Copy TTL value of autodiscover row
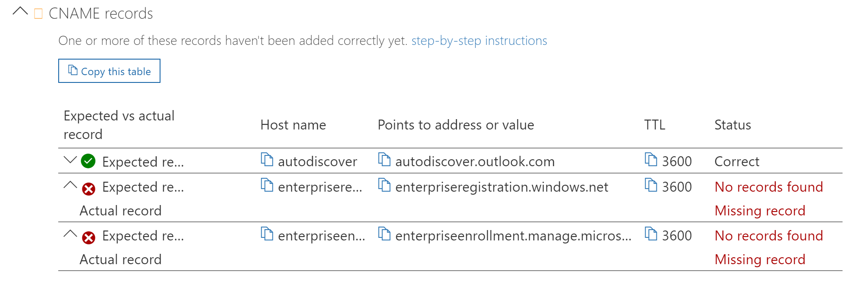868x281 pixels. click(x=651, y=159)
